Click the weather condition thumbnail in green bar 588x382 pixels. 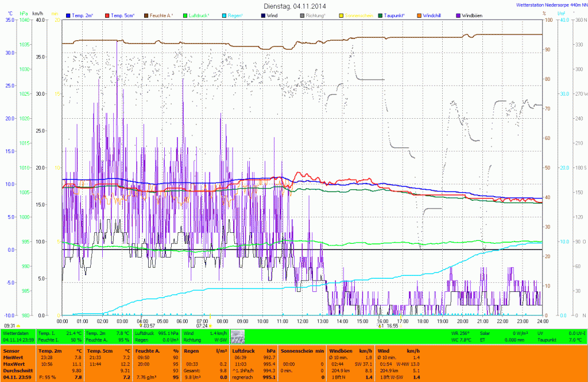click(237, 336)
